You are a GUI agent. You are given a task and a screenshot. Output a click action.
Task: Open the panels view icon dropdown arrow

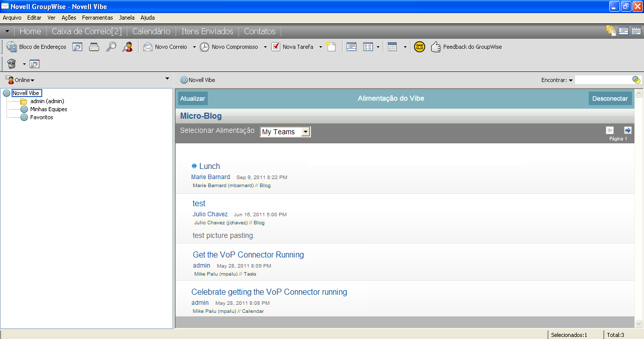(378, 47)
